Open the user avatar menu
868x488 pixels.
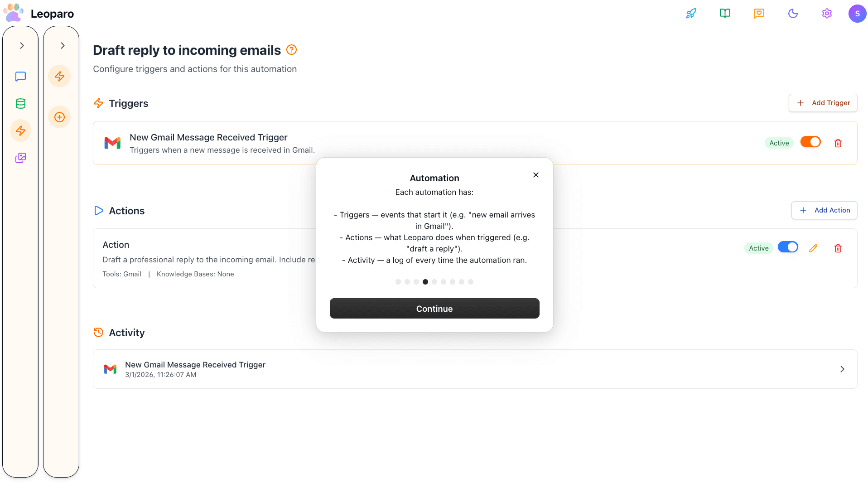click(857, 14)
